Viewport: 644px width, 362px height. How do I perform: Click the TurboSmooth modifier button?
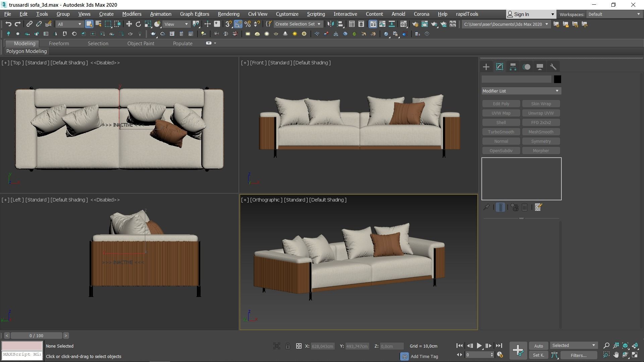(501, 132)
